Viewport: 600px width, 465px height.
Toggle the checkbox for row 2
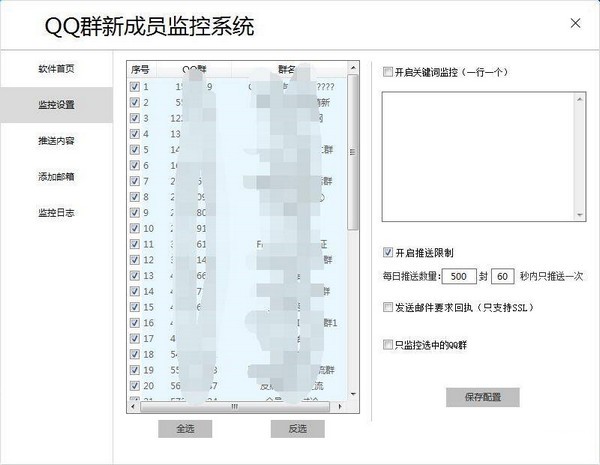(x=135, y=102)
